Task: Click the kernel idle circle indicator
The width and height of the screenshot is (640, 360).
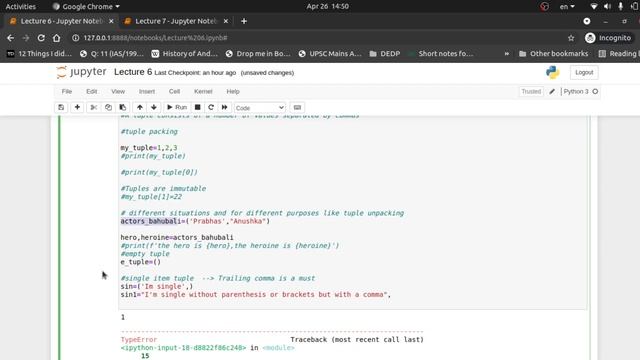Action: (x=595, y=91)
